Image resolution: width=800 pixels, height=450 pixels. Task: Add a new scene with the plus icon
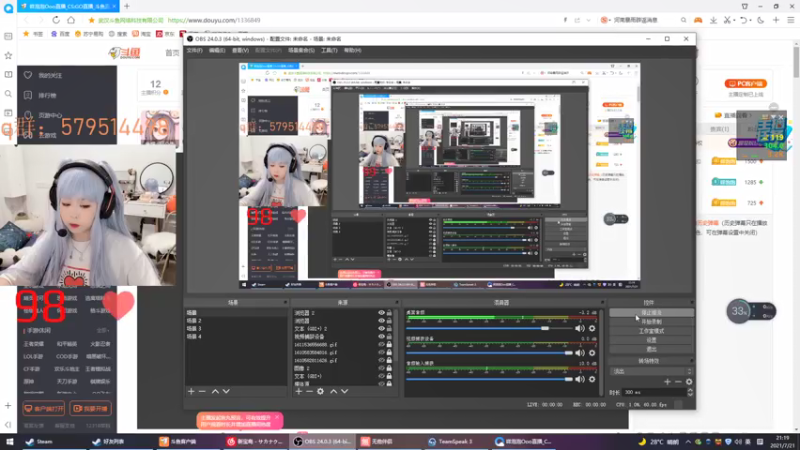[x=191, y=391]
